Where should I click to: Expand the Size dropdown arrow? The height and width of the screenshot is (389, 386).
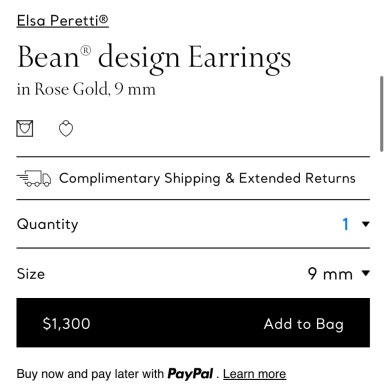(366, 273)
